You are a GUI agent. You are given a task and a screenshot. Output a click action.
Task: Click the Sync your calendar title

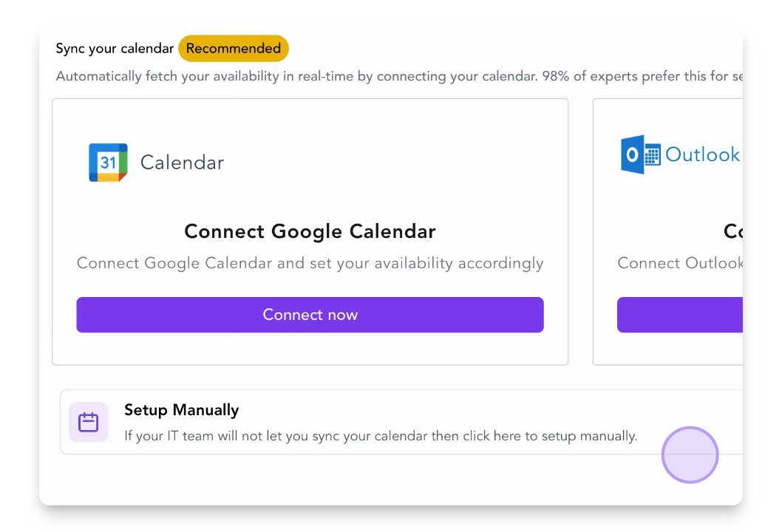(x=115, y=49)
